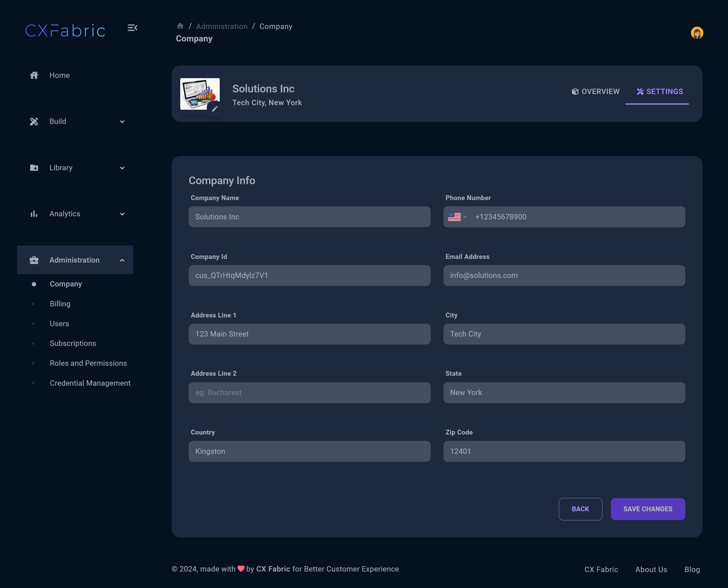The image size is (728, 588).
Task: Select the Settings tab
Action: (659, 92)
